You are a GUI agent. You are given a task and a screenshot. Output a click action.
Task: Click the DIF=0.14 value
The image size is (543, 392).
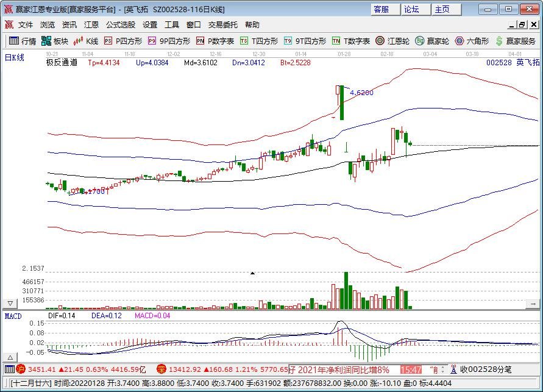coord(62,315)
